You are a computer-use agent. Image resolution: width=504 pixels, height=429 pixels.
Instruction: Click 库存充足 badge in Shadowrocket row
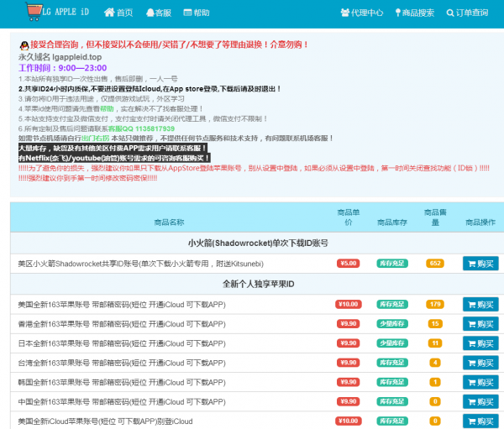pyautogui.click(x=392, y=264)
